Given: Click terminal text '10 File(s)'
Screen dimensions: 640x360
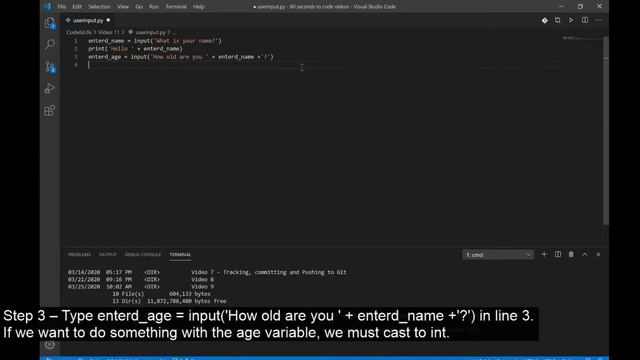Looking at the screenshot, I should click(128, 294).
